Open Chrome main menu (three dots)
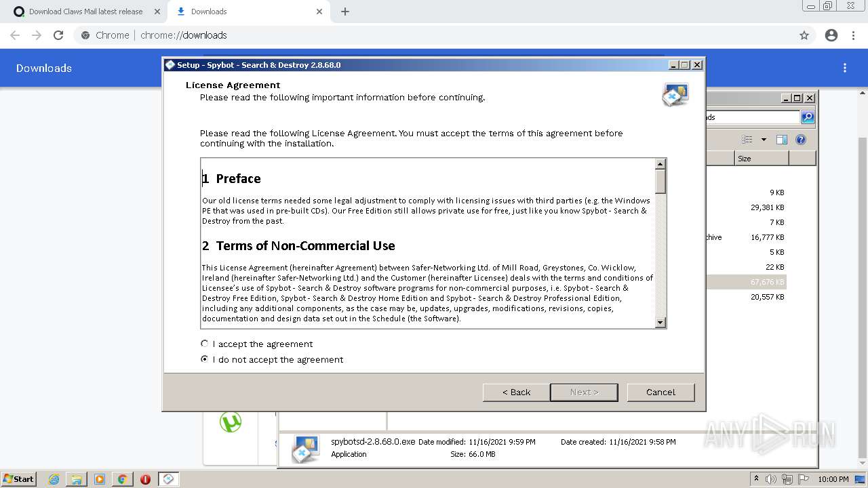The height and width of the screenshot is (488, 868). click(853, 35)
